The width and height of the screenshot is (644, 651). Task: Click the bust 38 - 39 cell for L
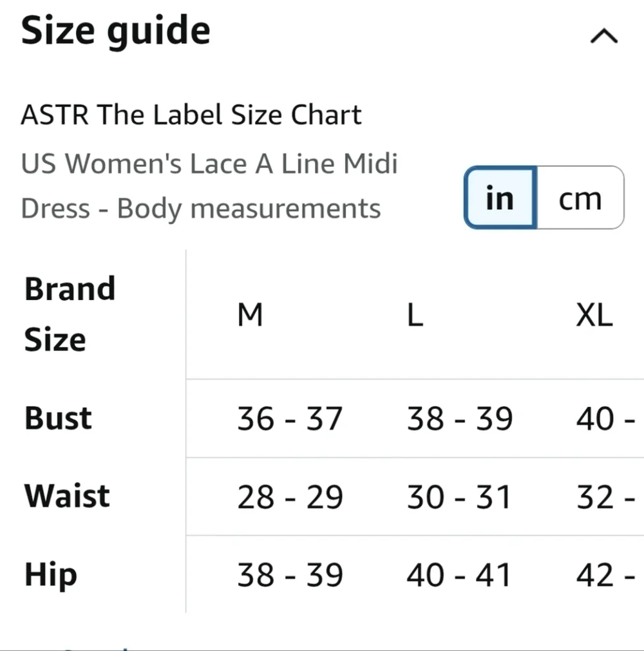(x=459, y=419)
